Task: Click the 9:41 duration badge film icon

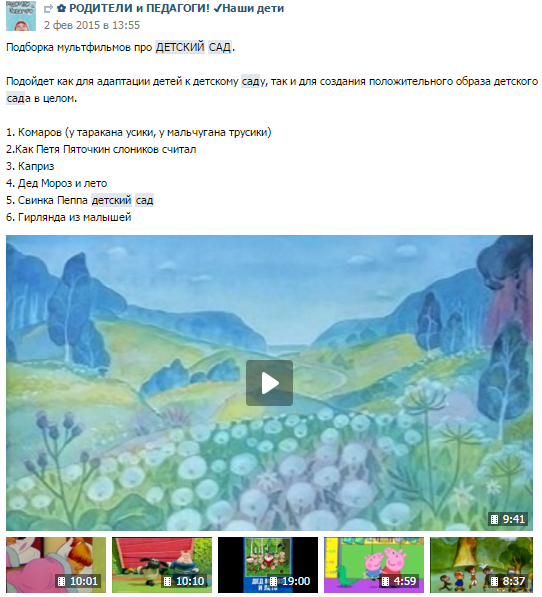Action: 494,519
